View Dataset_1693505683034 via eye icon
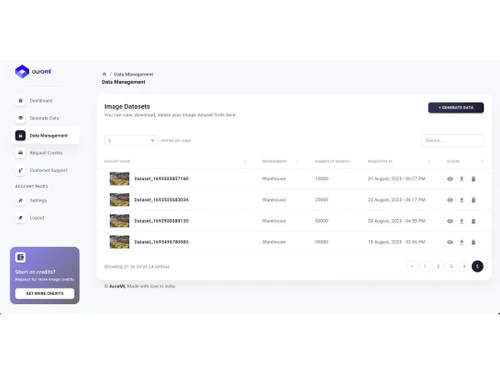The height and width of the screenshot is (375, 500). tap(450, 200)
